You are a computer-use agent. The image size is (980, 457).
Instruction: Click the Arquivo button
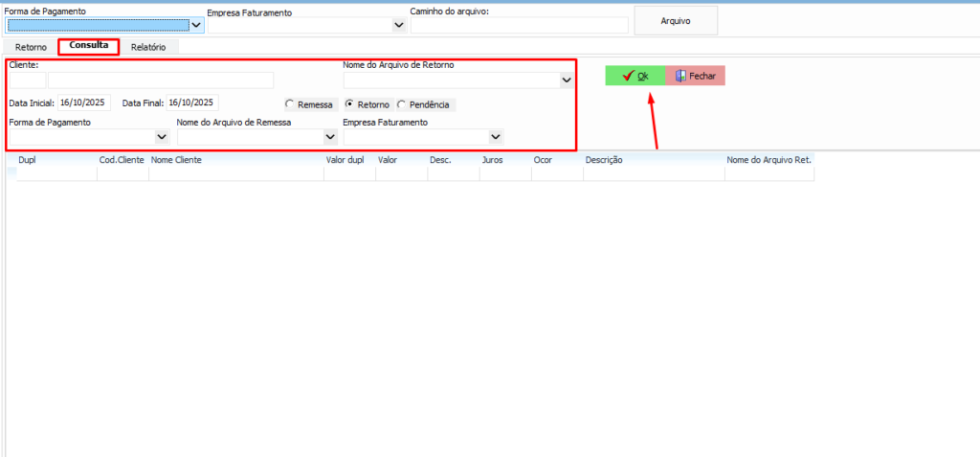point(676,20)
